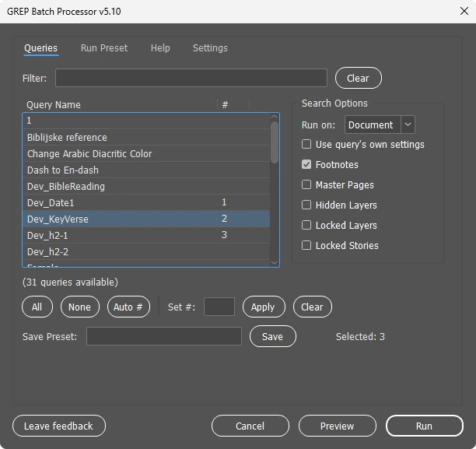Select the Dev_Date1 query row
This screenshot has width=476, height=449.
point(146,202)
